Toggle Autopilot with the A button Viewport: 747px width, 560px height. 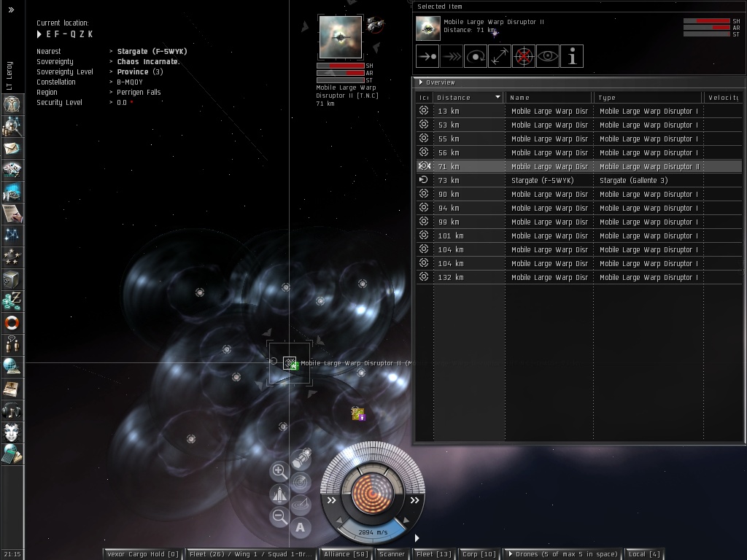coord(300,527)
